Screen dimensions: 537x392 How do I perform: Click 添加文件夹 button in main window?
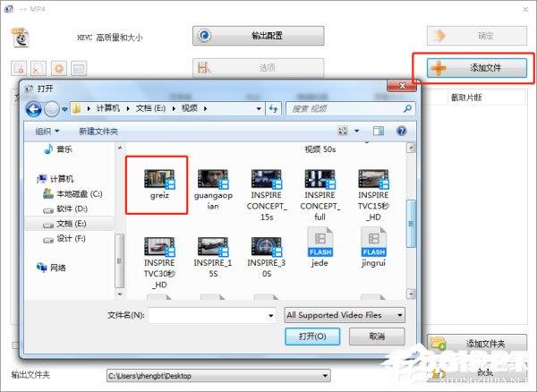(477, 343)
